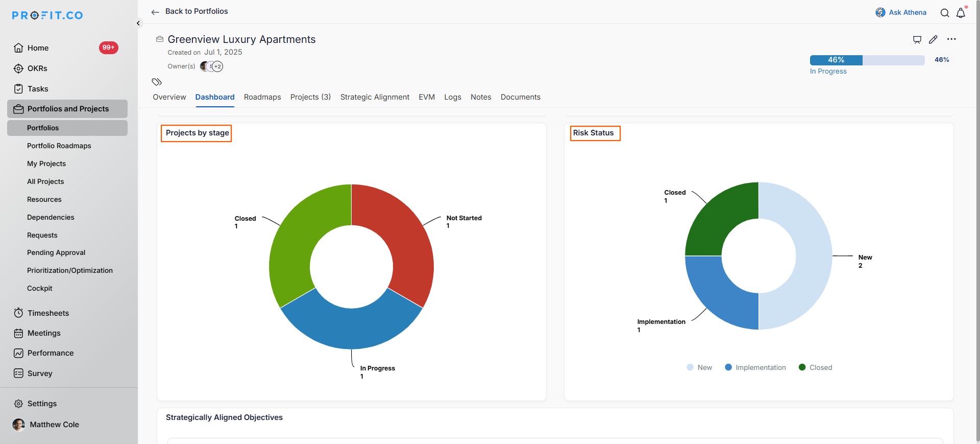Go to All Projects in the sidebar
The width and height of the screenshot is (980, 444).
pyautogui.click(x=45, y=181)
